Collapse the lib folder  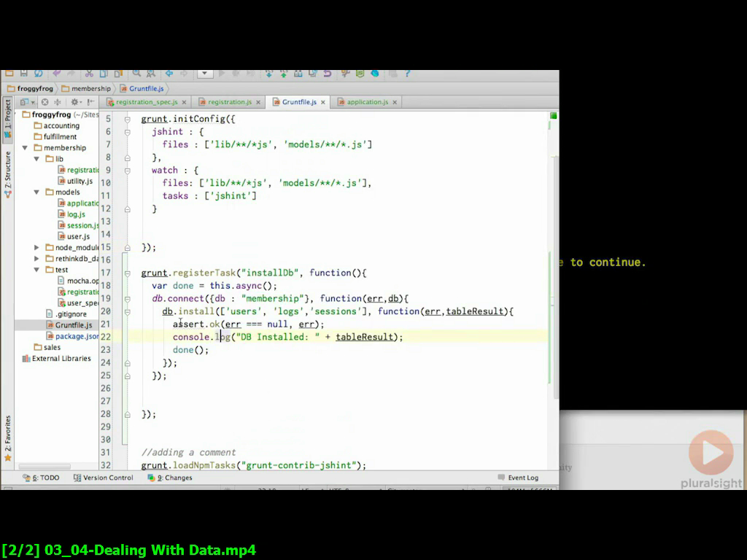pyautogui.click(x=36, y=159)
